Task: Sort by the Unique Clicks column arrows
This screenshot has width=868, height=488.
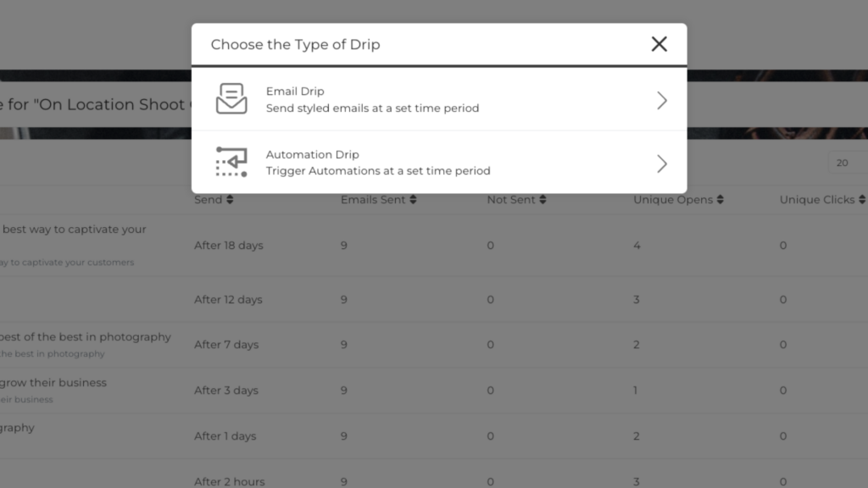Action: point(862,200)
